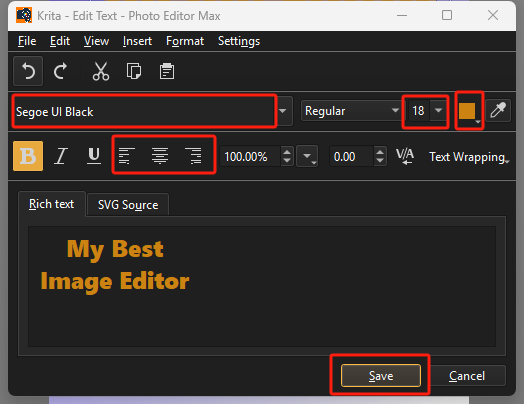Image resolution: width=524 pixels, height=404 pixels.
Task: Align text to the left
Action: (127, 156)
